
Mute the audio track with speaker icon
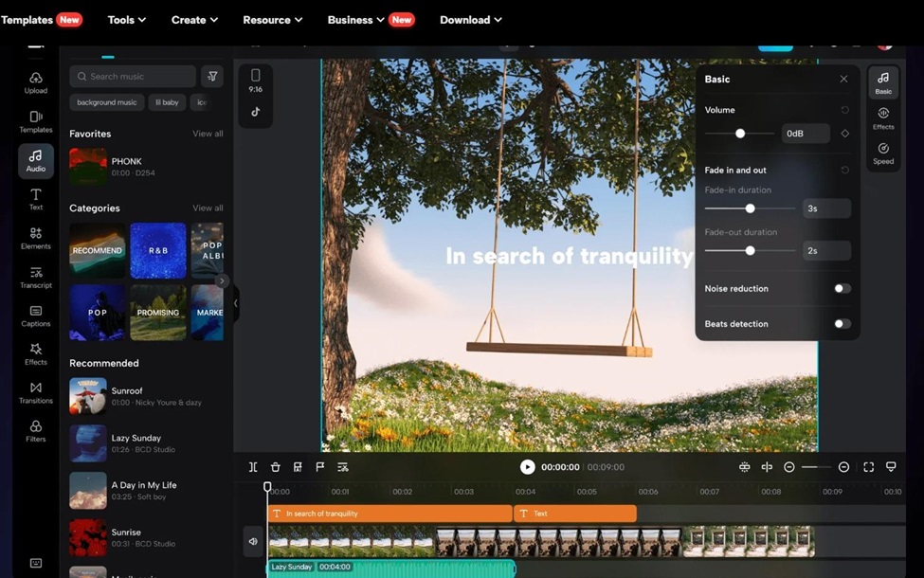point(252,541)
